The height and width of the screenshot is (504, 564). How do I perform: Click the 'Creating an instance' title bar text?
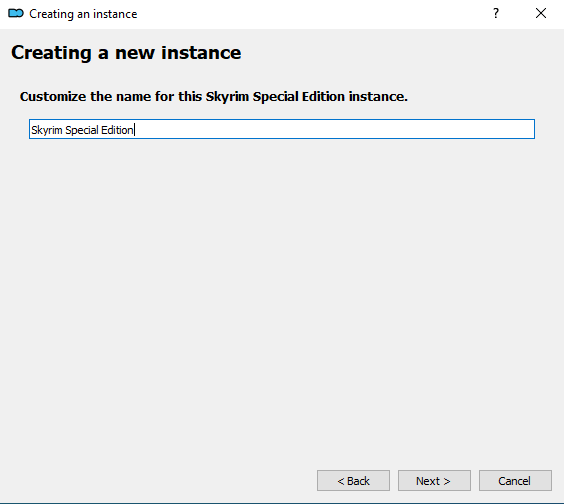pos(83,14)
